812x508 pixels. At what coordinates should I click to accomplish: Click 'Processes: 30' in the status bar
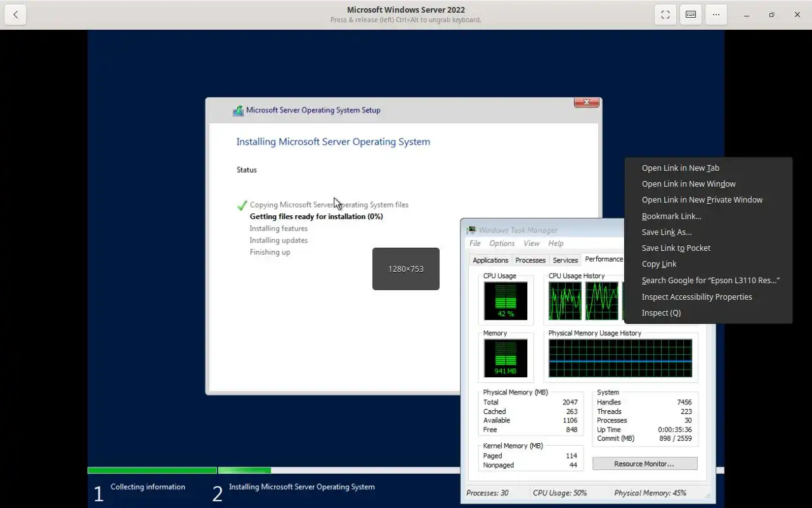click(x=487, y=493)
